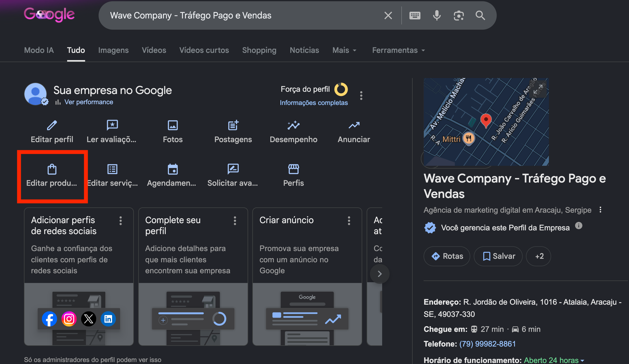Switch to Imagens tab
The height and width of the screenshot is (364, 629).
tap(113, 50)
